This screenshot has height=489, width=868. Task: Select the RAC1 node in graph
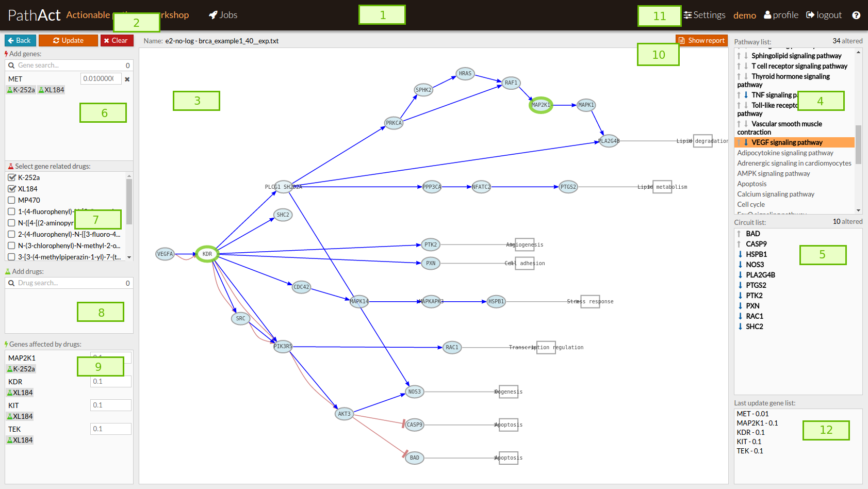coord(452,347)
